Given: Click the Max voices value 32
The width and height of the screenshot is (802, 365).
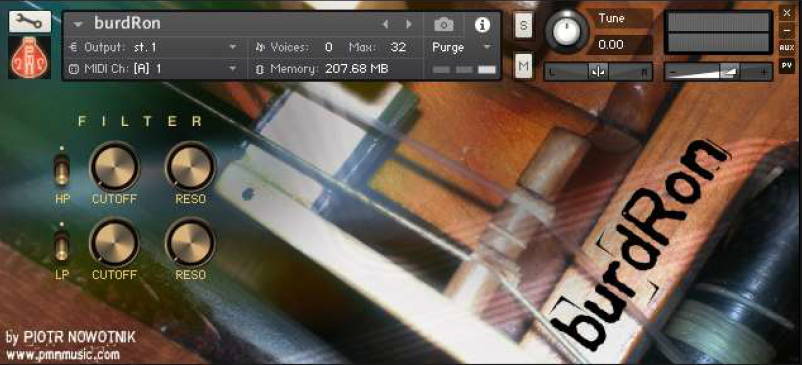Looking at the screenshot, I should tap(397, 48).
